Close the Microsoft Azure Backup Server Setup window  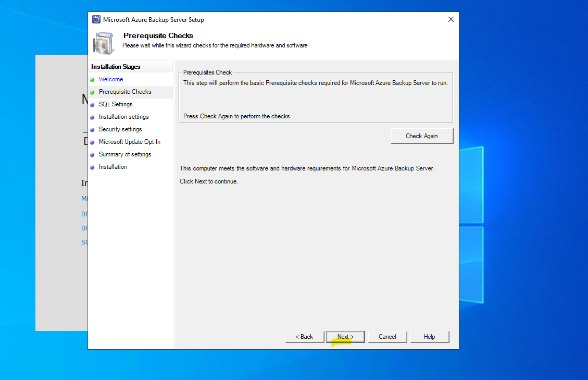coord(451,19)
